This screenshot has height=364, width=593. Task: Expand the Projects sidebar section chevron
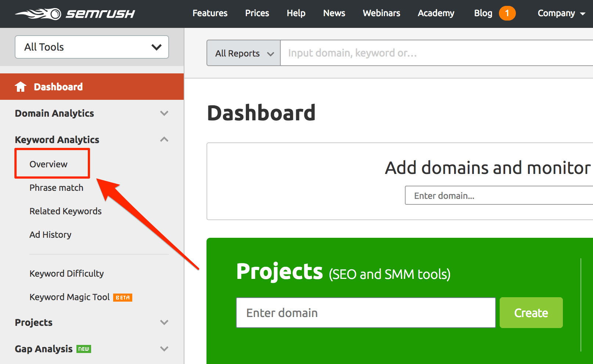click(x=164, y=323)
